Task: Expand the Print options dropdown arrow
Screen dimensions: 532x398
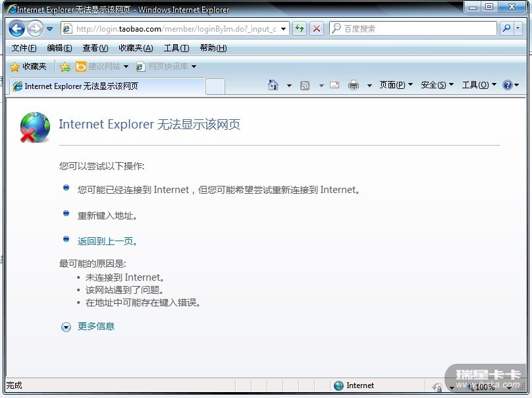Action: tap(369, 86)
